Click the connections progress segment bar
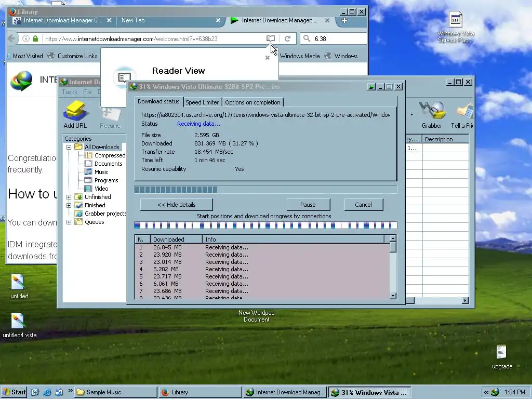The width and height of the screenshot is (532, 399). (x=265, y=225)
